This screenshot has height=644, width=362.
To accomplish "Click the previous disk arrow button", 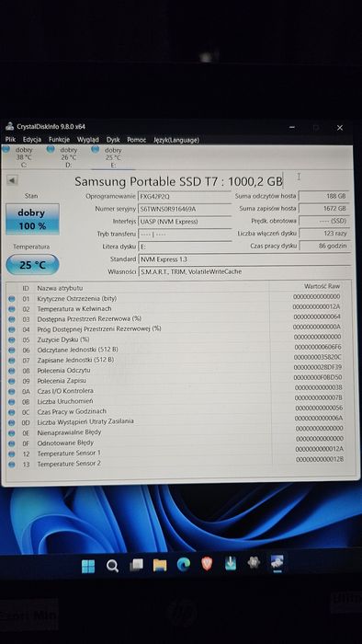I will pos(12,180).
